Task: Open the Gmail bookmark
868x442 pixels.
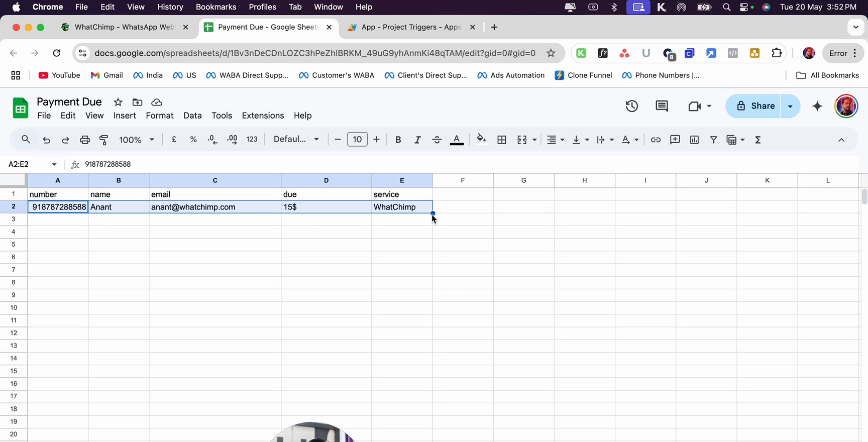Action: [106, 75]
